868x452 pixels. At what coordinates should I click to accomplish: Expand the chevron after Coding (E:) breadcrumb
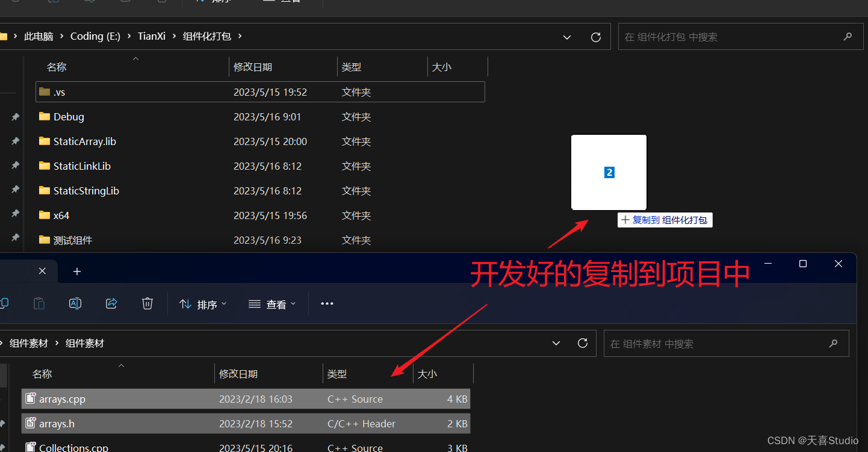click(x=128, y=36)
